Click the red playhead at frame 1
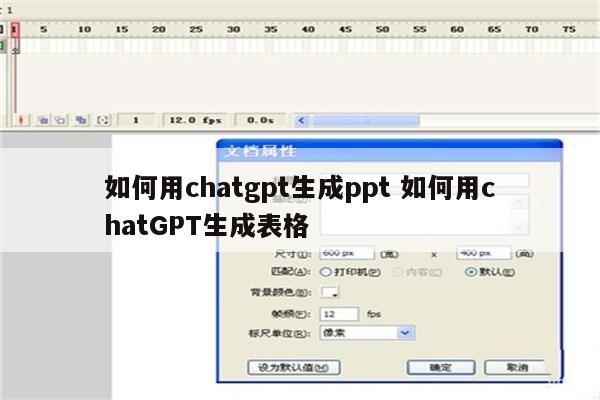 (x=15, y=29)
